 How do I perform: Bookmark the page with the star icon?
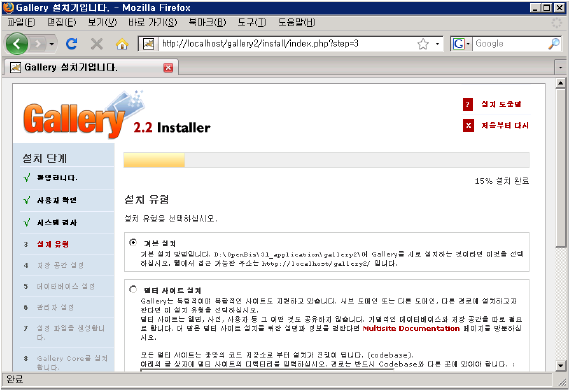(423, 44)
